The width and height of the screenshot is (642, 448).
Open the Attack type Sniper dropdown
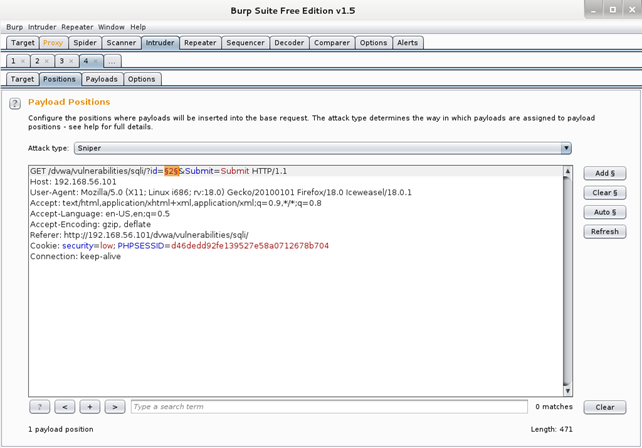[323, 148]
